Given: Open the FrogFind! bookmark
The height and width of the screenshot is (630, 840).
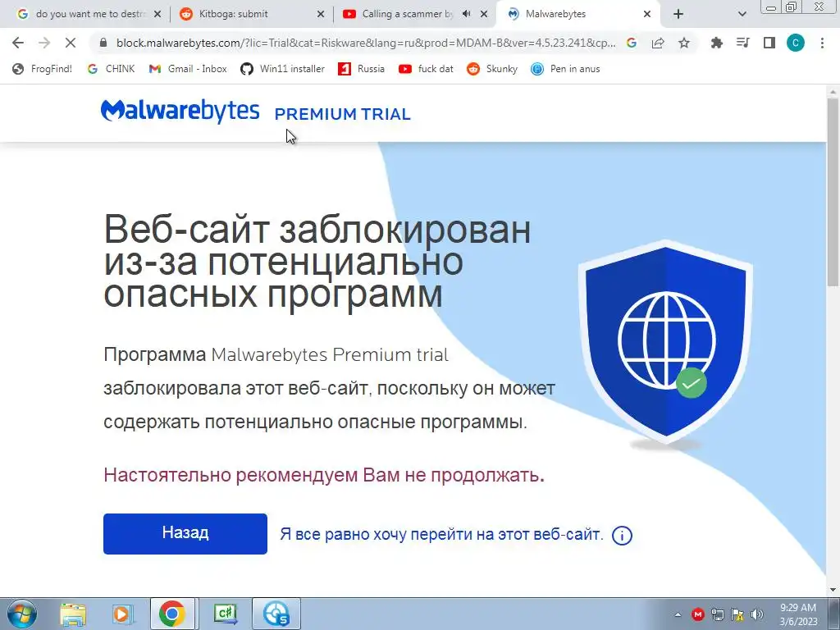Looking at the screenshot, I should (43, 69).
